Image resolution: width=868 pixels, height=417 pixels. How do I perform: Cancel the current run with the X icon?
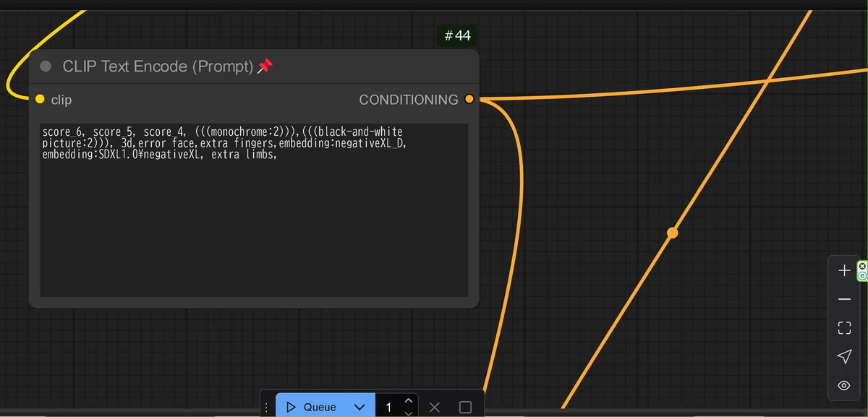(x=434, y=408)
